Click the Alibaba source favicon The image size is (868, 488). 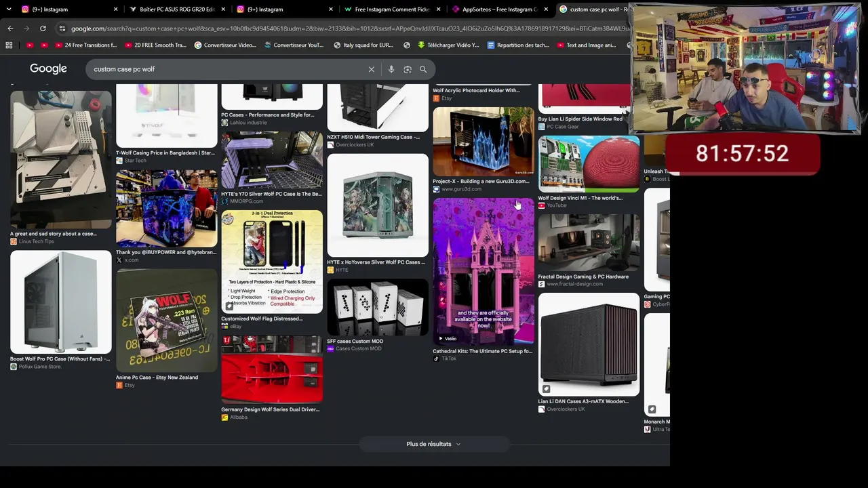224,418
